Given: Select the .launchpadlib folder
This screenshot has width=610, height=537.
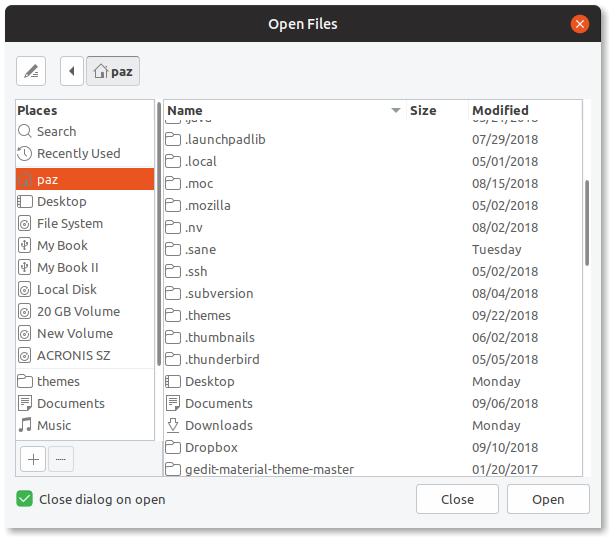Looking at the screenshot, I should [x=373, y=139].
